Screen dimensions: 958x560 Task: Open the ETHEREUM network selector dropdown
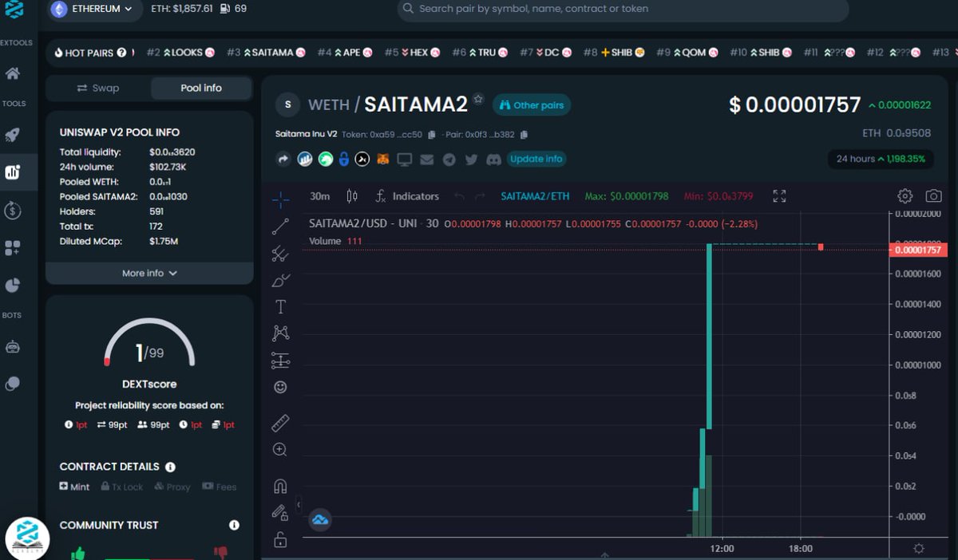tap(93, 11)
